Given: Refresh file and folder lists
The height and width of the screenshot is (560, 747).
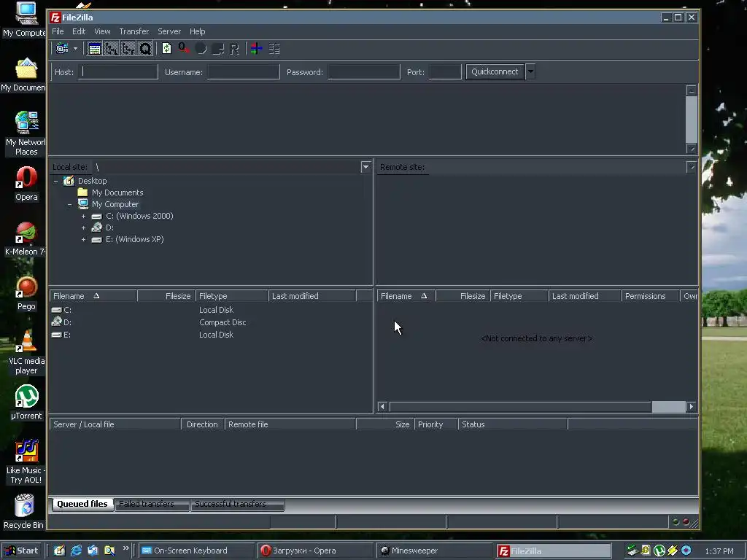Looking at the screenshot, I should [x=166, y=49].
